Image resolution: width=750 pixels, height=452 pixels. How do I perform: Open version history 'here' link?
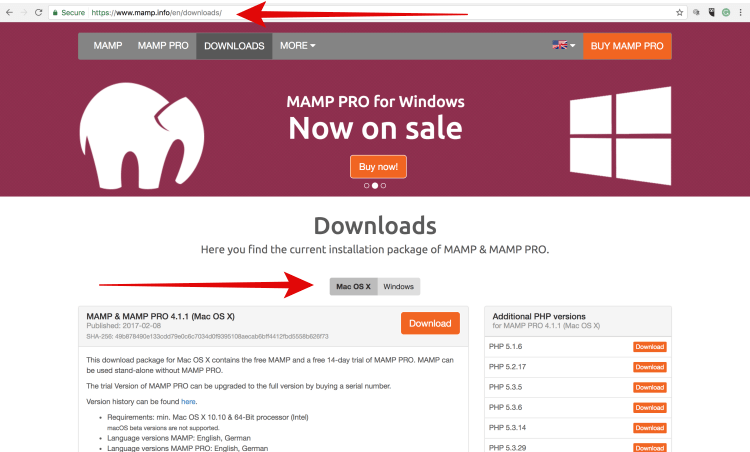coord(188,401)
